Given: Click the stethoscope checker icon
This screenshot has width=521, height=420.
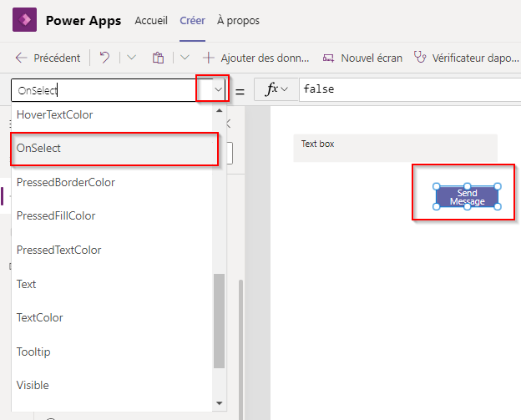Looking at the screenshot, I should click(420, 57).
